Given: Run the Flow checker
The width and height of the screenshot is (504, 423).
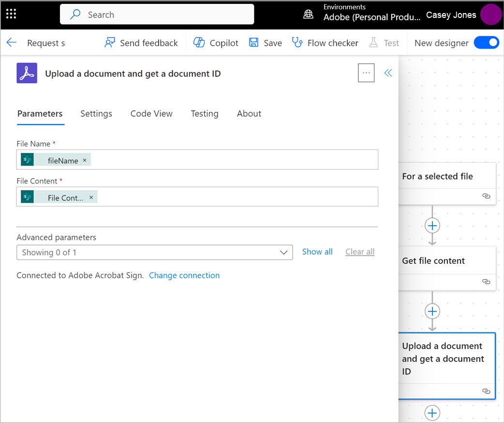Looking at the screenshot, I should click(x=297, y=43).
